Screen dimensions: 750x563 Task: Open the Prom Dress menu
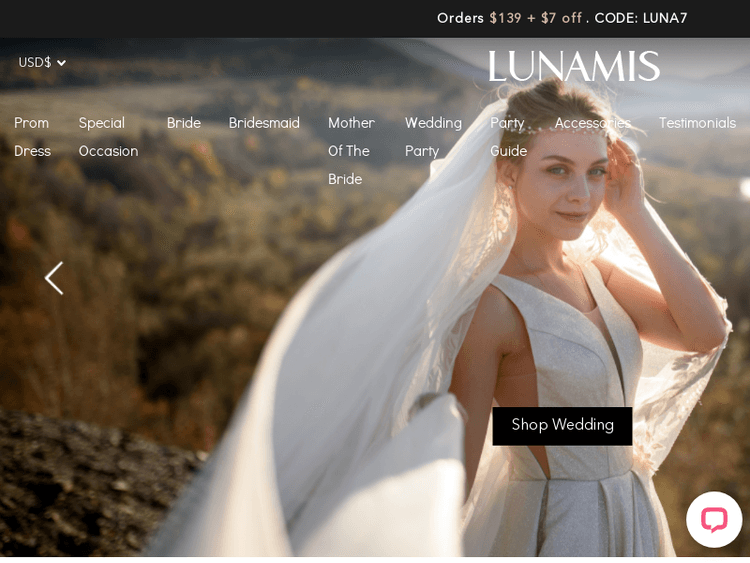coord(32,137)
